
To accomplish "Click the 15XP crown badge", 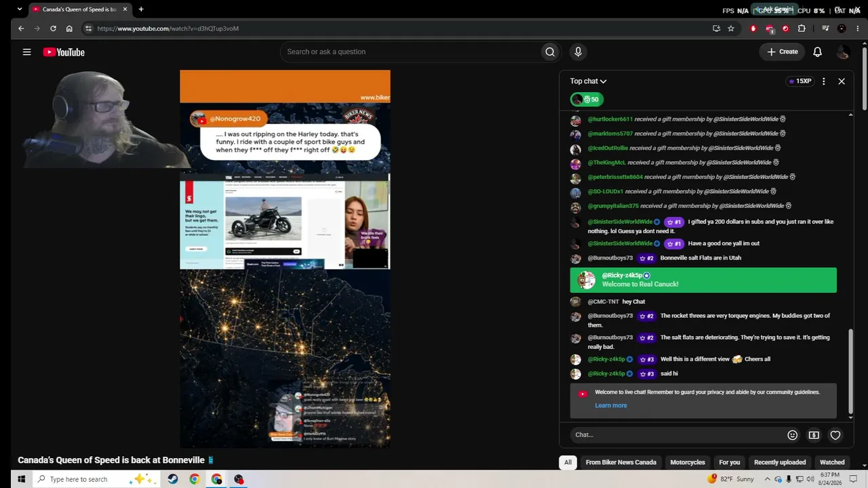I will pos(800,81).
